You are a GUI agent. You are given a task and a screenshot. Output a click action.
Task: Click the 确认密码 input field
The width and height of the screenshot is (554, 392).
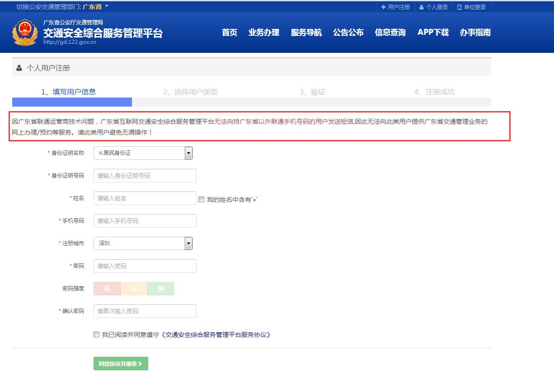(145, 311)
